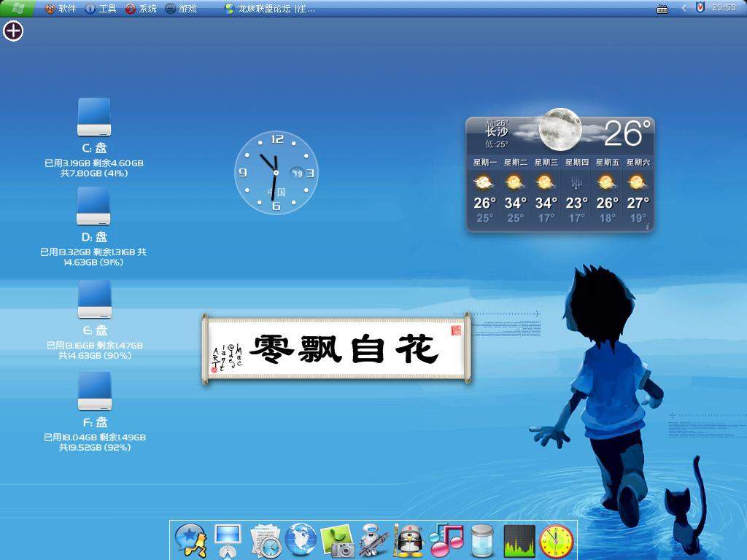
Task: Open the 软件 (Software) menu
Action: coord(60,9)
